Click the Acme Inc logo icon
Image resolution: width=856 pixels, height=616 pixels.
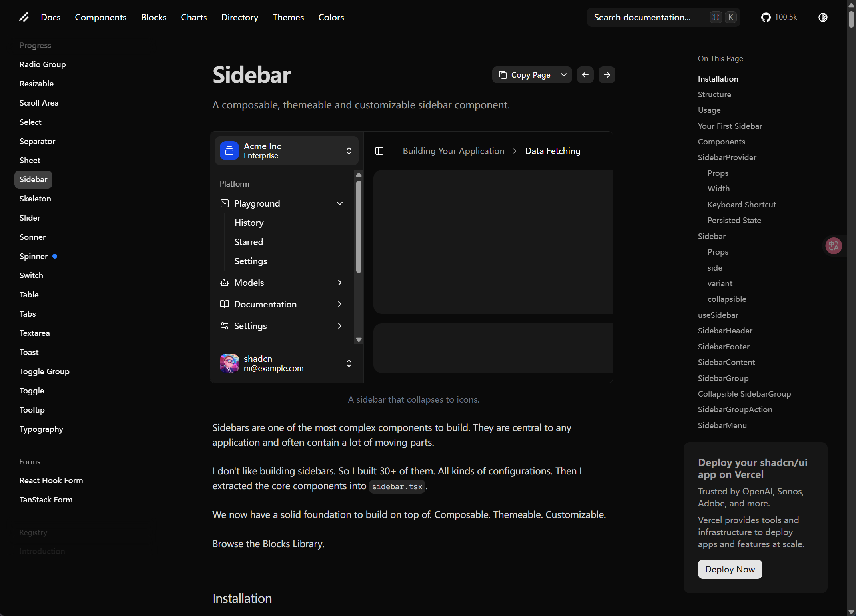coord(229,151)
